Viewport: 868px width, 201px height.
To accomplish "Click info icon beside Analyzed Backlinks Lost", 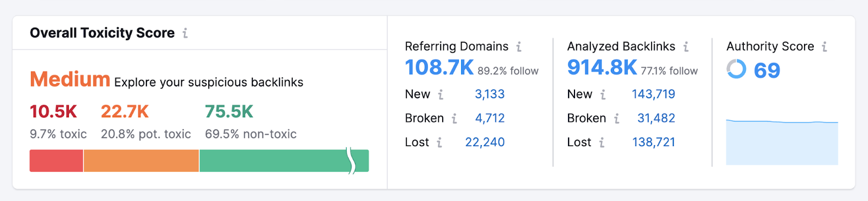I will click(602, 142).
